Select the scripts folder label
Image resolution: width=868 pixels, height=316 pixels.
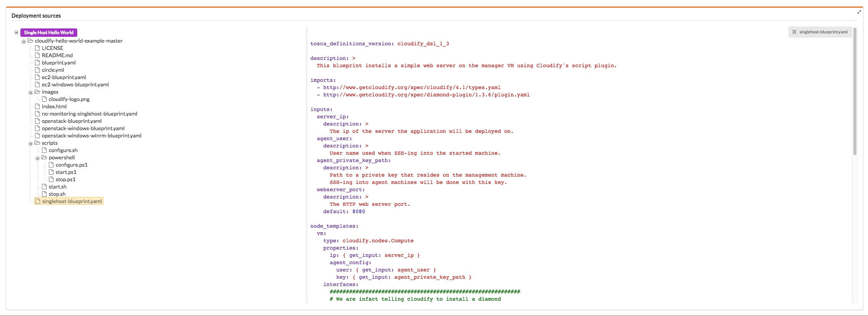(x=50, y=143)
